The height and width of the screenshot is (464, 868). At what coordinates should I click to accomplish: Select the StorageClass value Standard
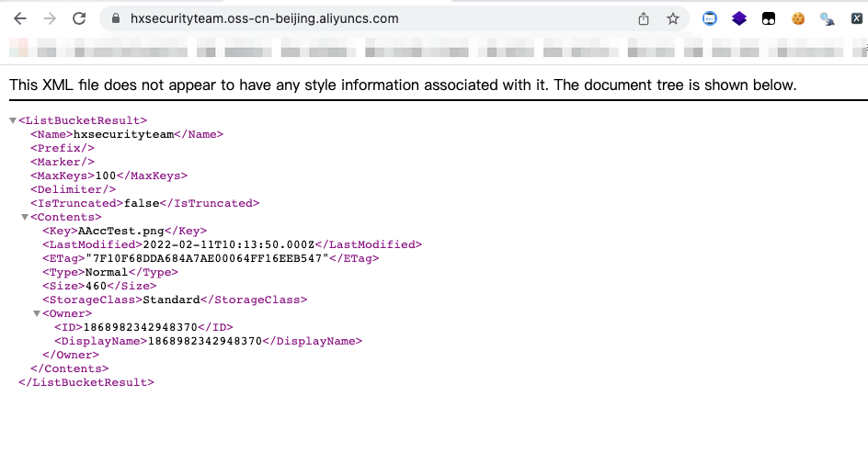coord(172,300)
